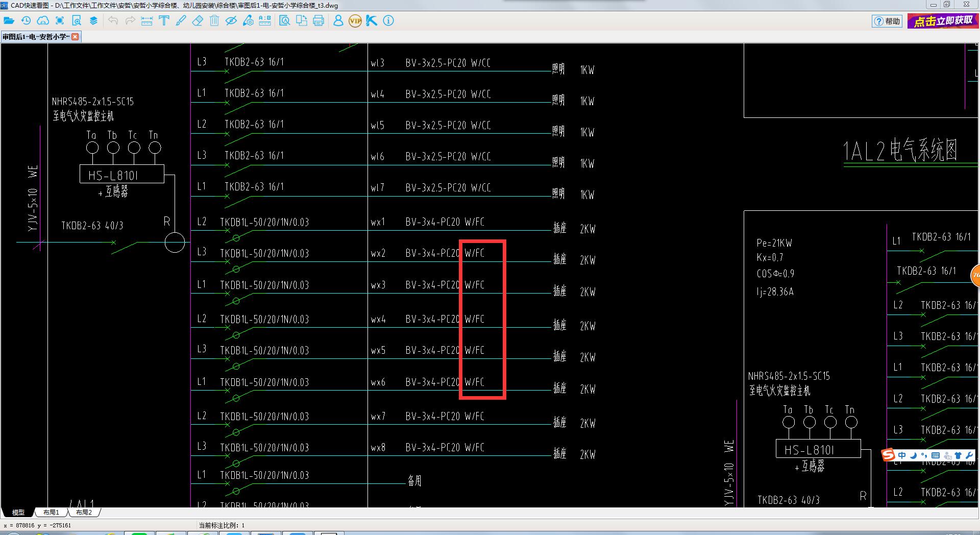Click the 当前标注比例 status entry
Viewport: 980px width, 535px height.
pos(222,525)
